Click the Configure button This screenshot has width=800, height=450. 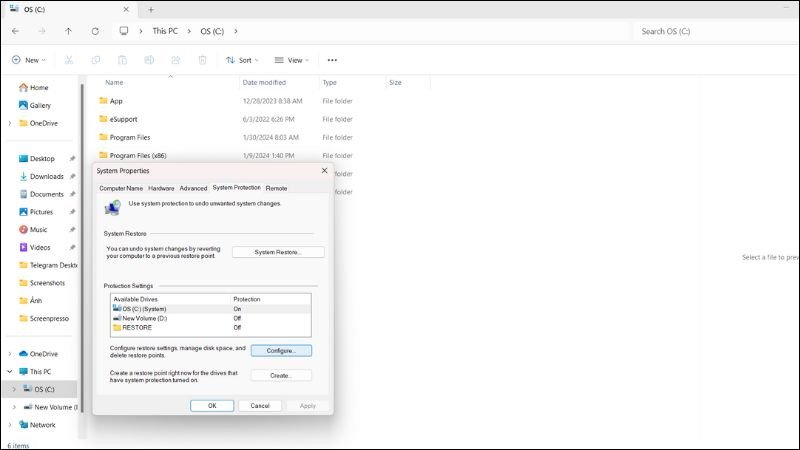(281, 351)
